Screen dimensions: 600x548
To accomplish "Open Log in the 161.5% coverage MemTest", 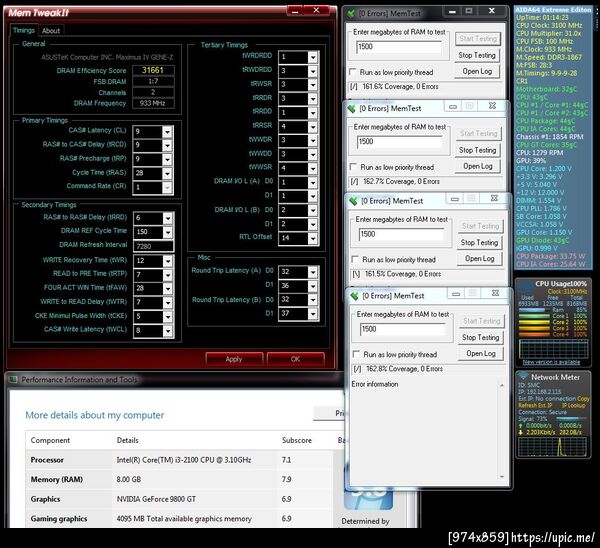I will [480, 259].
